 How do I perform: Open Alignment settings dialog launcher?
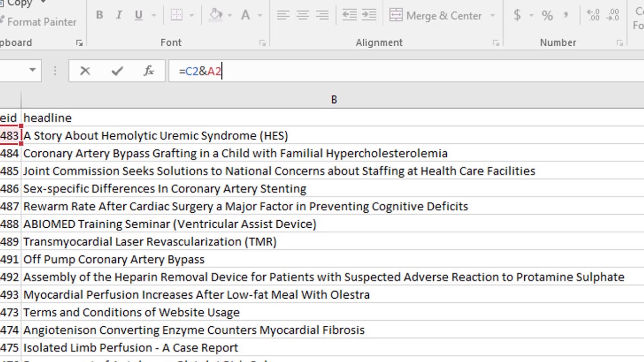click(496, 43)
